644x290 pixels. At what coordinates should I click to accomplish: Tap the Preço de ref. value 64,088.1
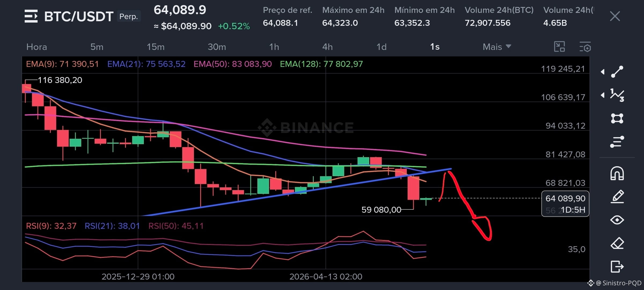[x=280, y=23]
